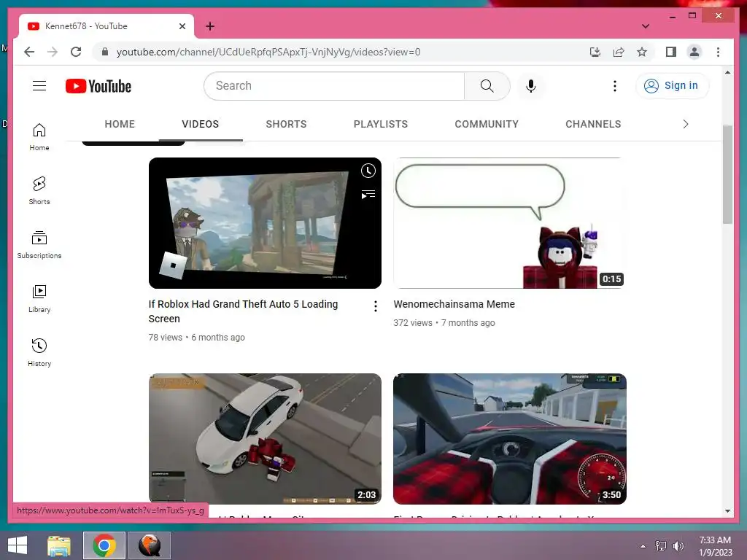747x560 pixels.
Task: Click '78 views • 6 months ago' text
Action: point(196,337)
